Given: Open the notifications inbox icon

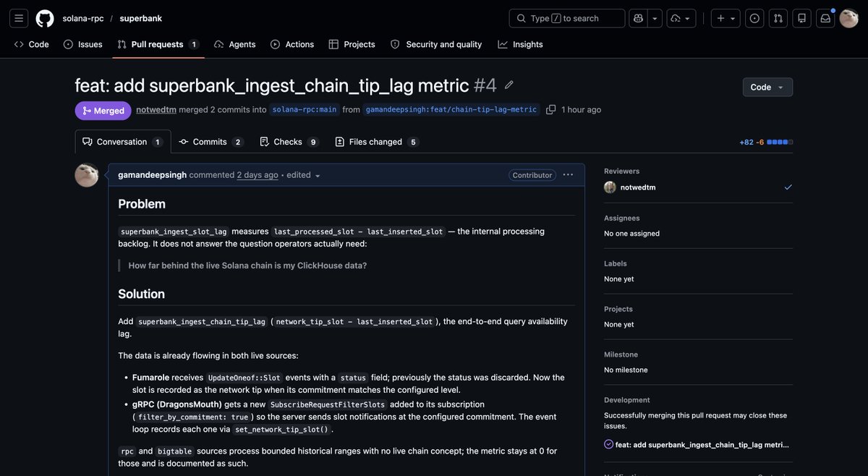Looking at the screenshot, I should [825, 18].
